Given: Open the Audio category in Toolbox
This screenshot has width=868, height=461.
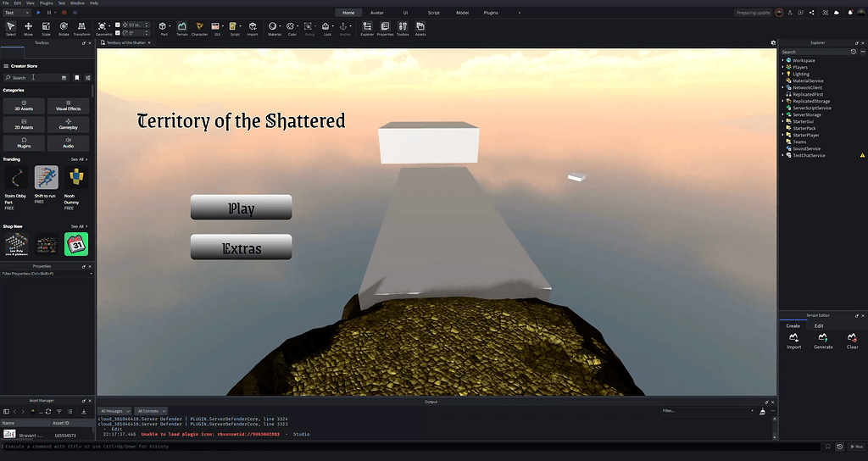Looking at the screenshot, I should 68,142.
